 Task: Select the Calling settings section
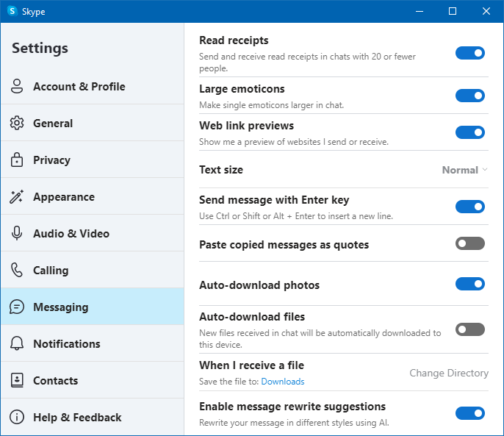click(93, 270)
